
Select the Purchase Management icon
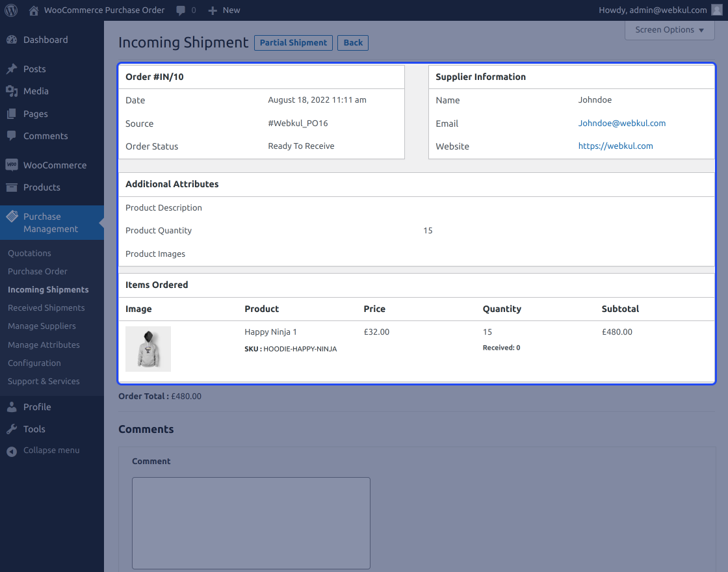pyautogui.click(x=12, y=217)
